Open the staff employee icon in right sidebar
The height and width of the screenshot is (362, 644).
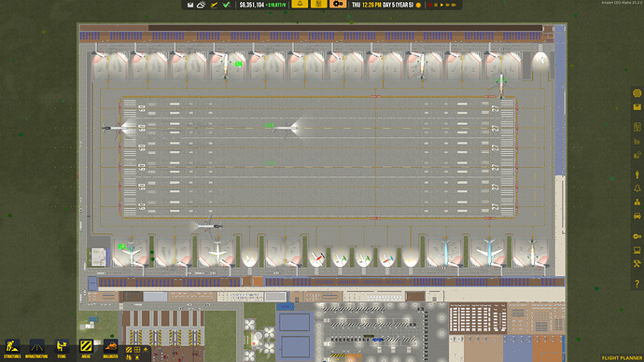637,202
